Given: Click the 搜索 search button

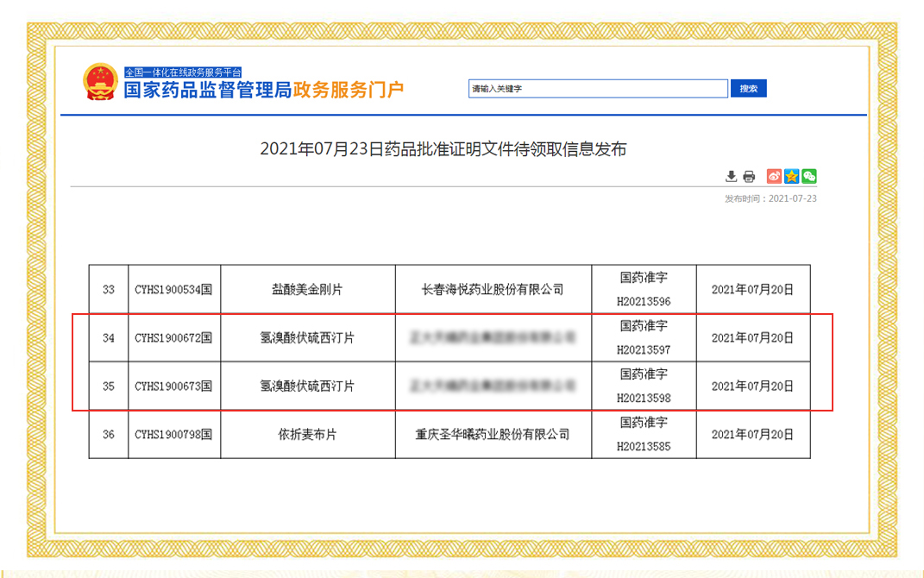Looking at the screenshot, I should pyautogui.click(x=748, y=89).
